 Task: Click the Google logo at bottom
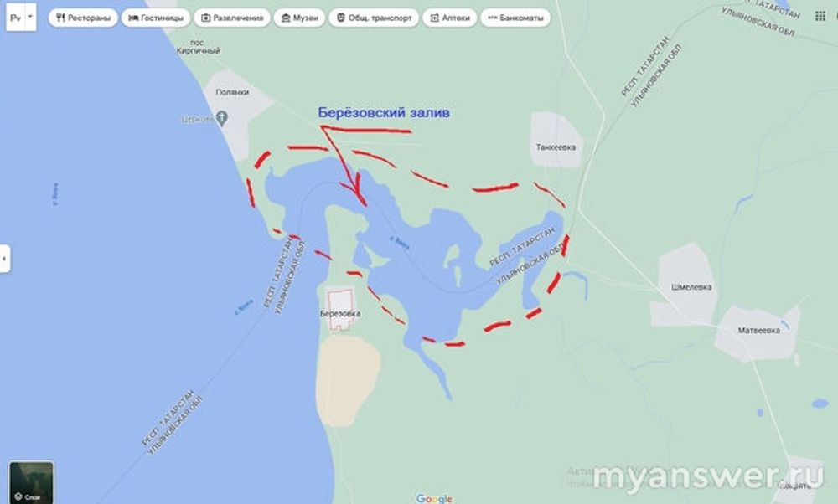(434, 499)
